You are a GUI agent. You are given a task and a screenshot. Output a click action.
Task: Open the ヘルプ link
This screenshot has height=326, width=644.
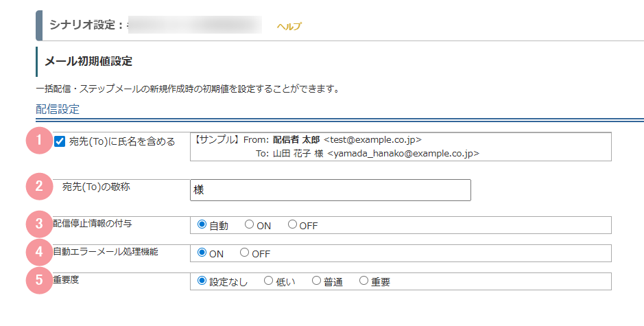click(289, 26)
